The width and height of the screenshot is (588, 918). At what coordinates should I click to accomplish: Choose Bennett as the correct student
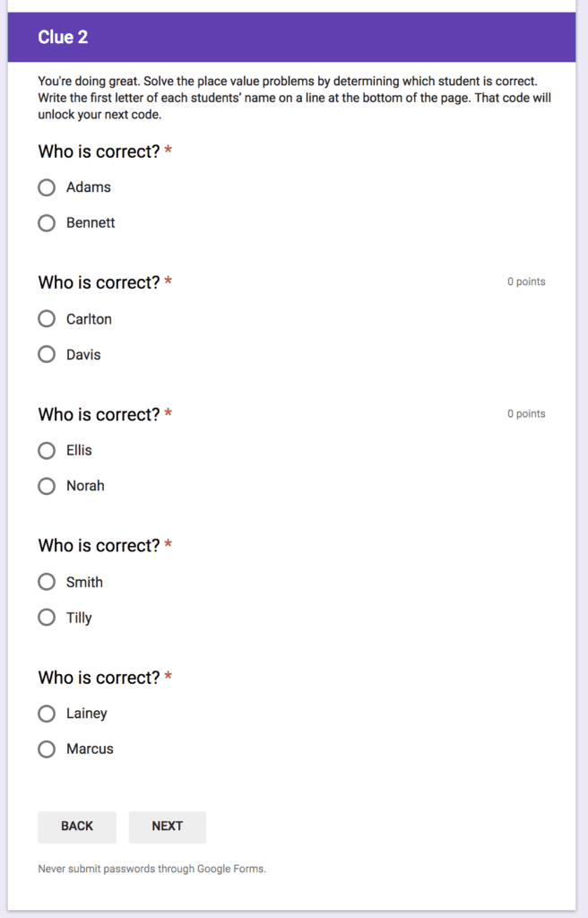(x=47, y=223)
